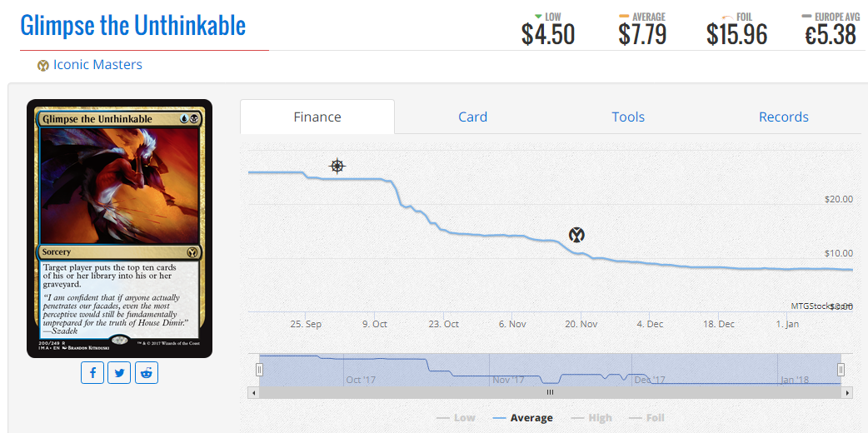Switch to the Records tab

tap(783, 117)
